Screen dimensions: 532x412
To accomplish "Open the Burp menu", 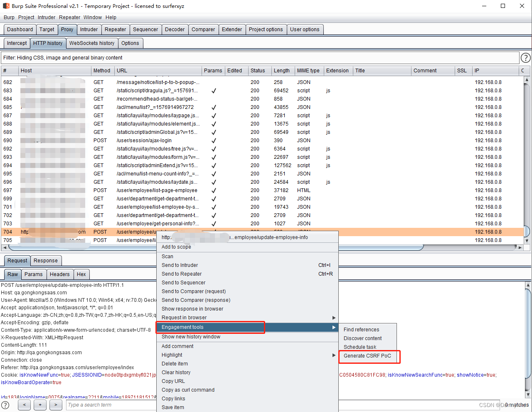I will 9,17.
